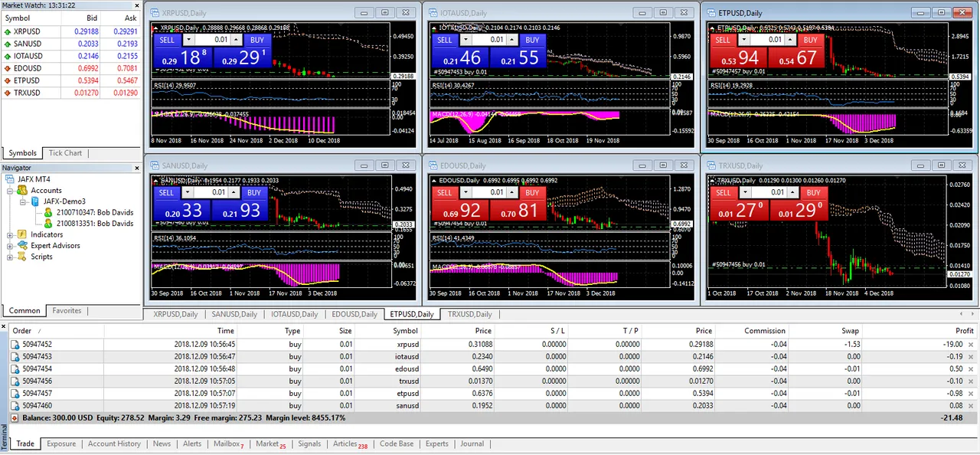Click the Indicators icon in Navigator
980x455 pixels.
23,234
